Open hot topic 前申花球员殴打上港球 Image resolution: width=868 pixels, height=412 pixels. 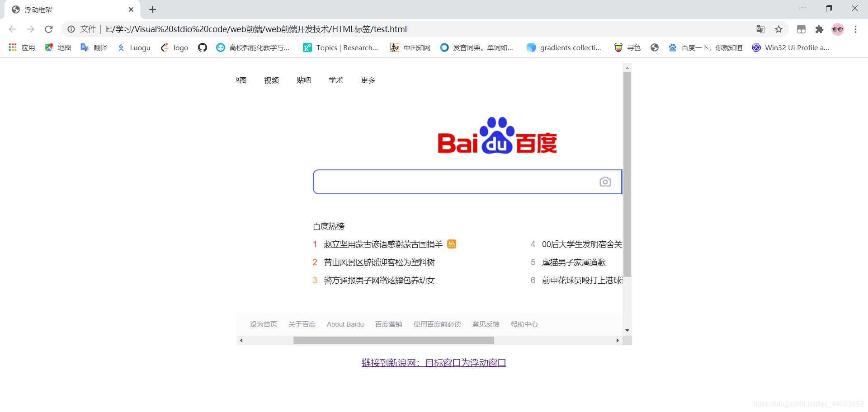[x=582, y=281]
